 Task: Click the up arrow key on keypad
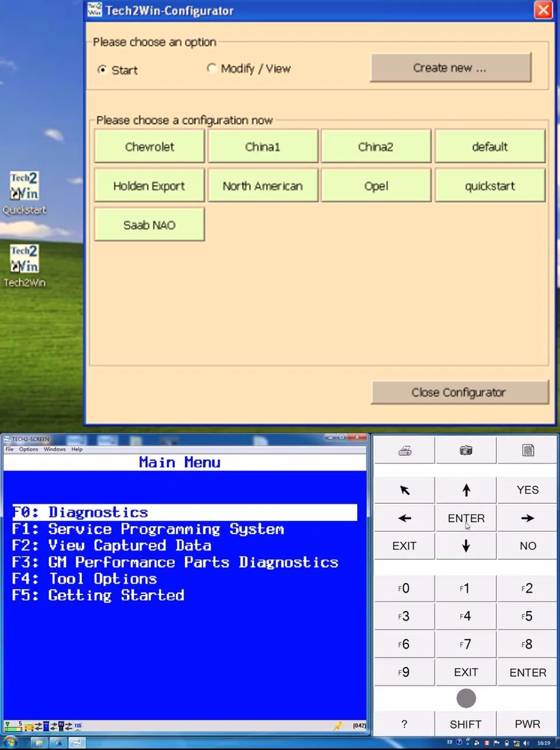[466, 490]
